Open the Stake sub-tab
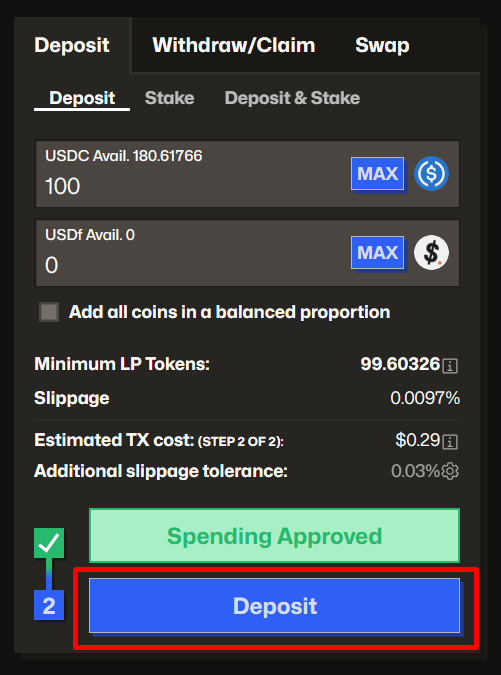 pyautogui.click(x=170, y=98)
